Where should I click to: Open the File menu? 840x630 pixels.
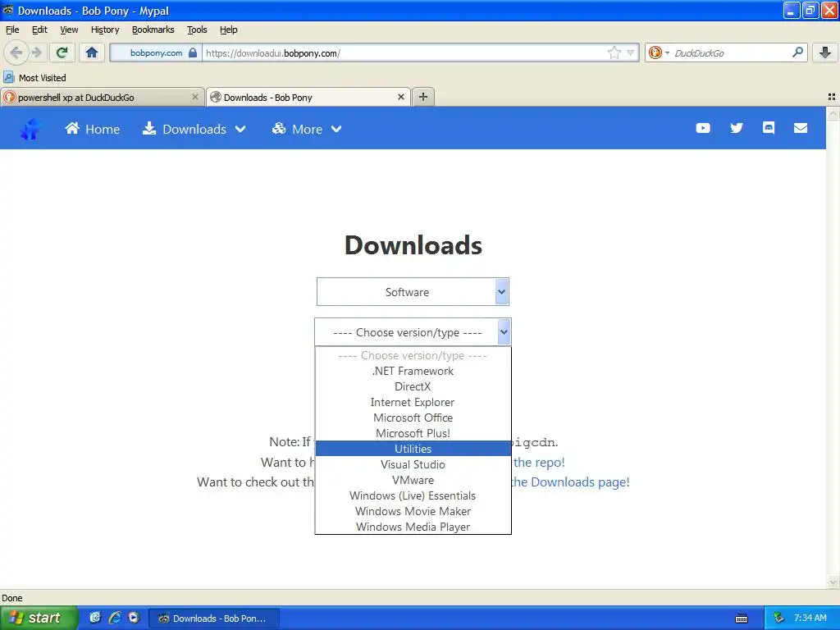(x=12, y=30)
